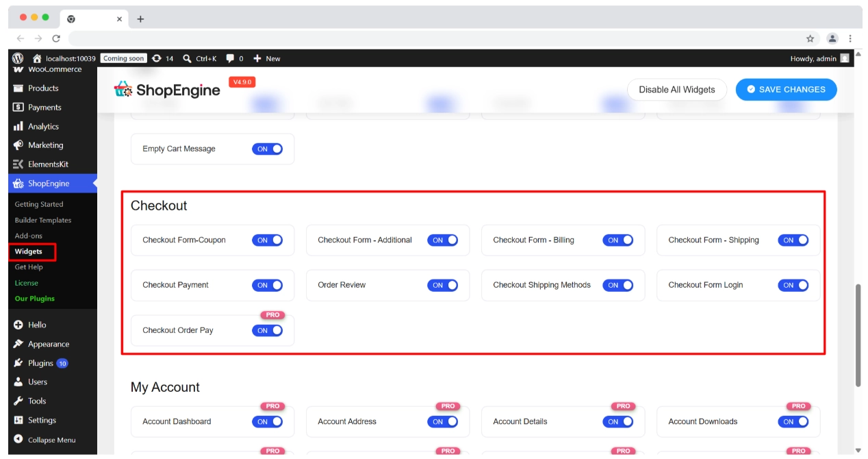Screen dimensions: 868x459
Task: Toggle the Account Address switch
Action: (442, 421)
